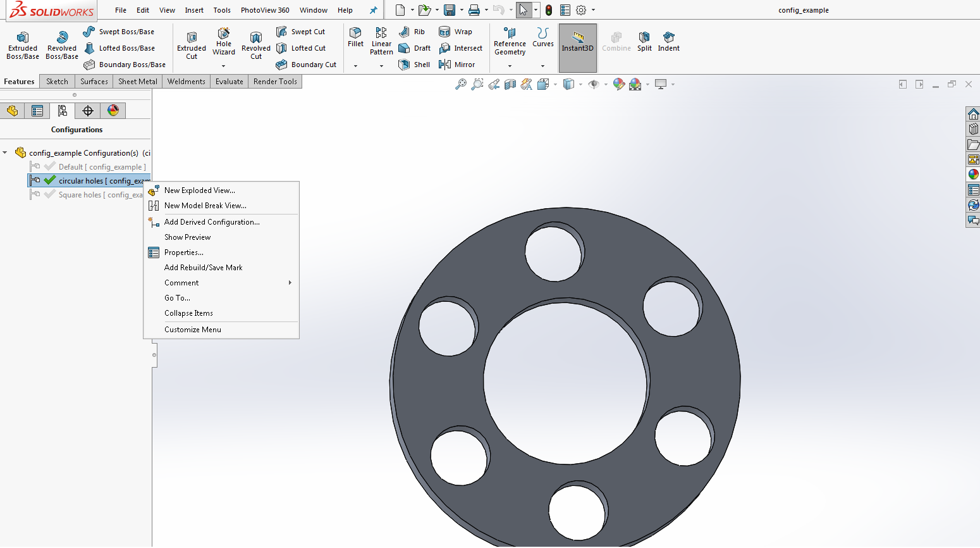Select the Wrap tool
This screenshot has width=980, height=548.
(455, 32)
